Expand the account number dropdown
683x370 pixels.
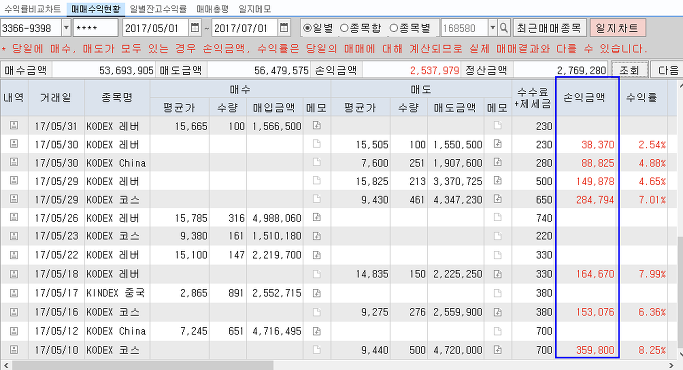tap(66, 28)
